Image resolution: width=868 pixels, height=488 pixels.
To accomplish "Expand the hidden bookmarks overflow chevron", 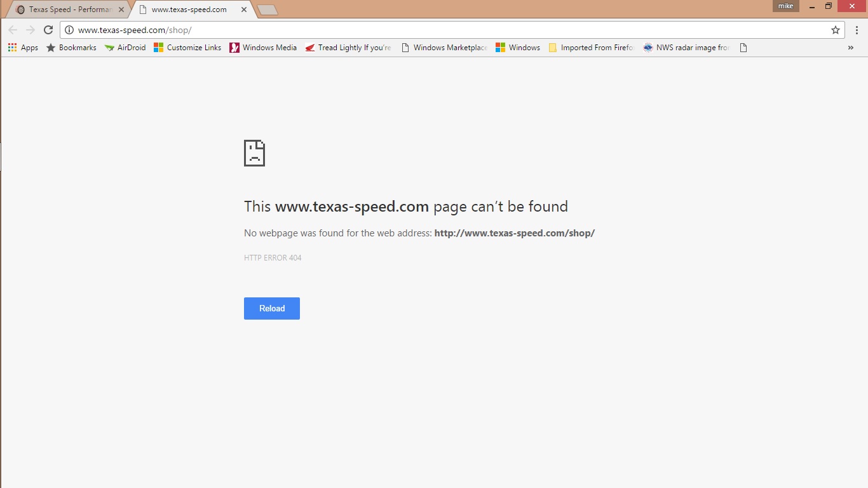I will click(x=850, y=48).
